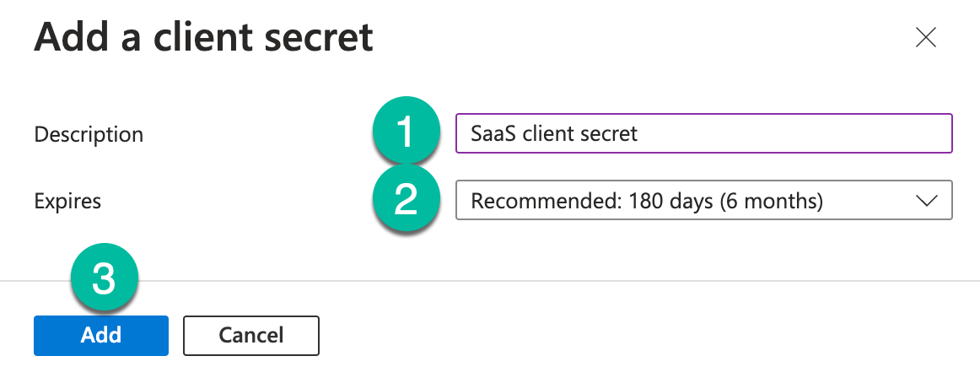Click the Cancel button
Viewport: 980px width, 383px height.
(250, 335)
